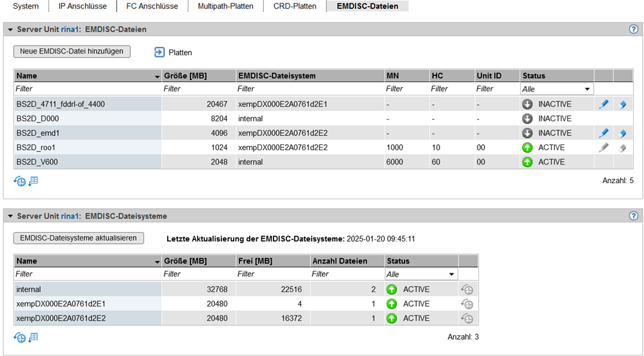This screenshot has width=644, height=356.
Task: Collapse the EMDISC-Dateien section
Action: click(x=10, y=30)
